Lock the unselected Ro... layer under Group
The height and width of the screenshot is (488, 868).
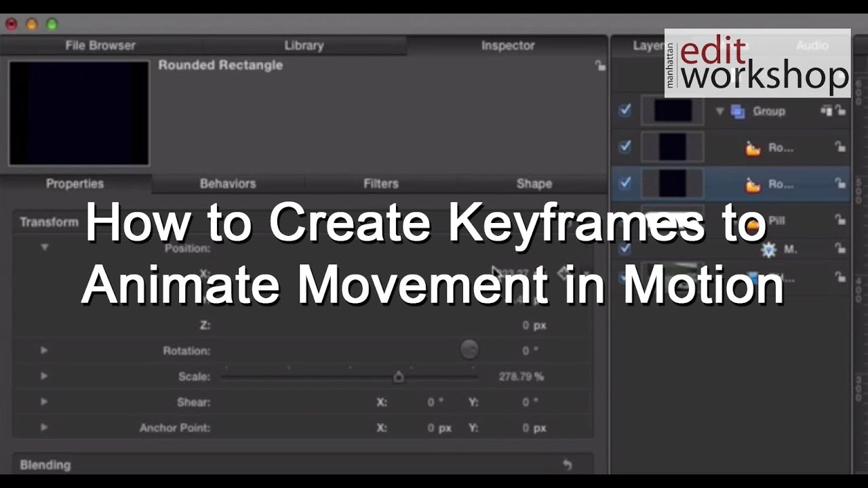[840, 147]
